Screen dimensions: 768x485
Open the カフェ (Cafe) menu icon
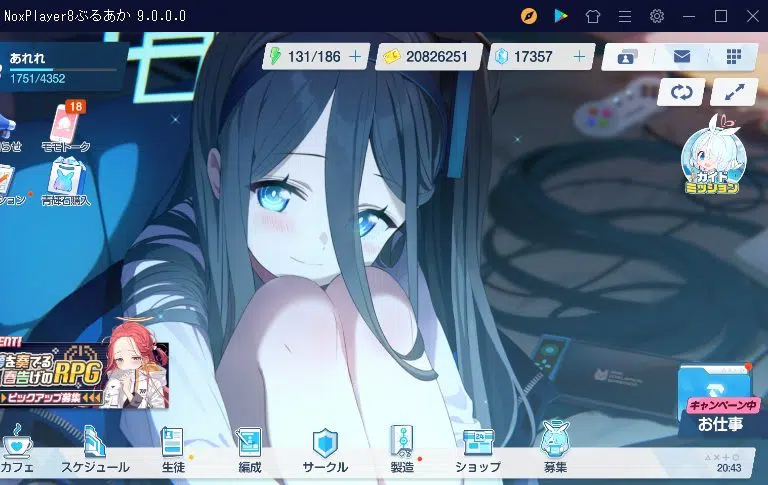19,450
